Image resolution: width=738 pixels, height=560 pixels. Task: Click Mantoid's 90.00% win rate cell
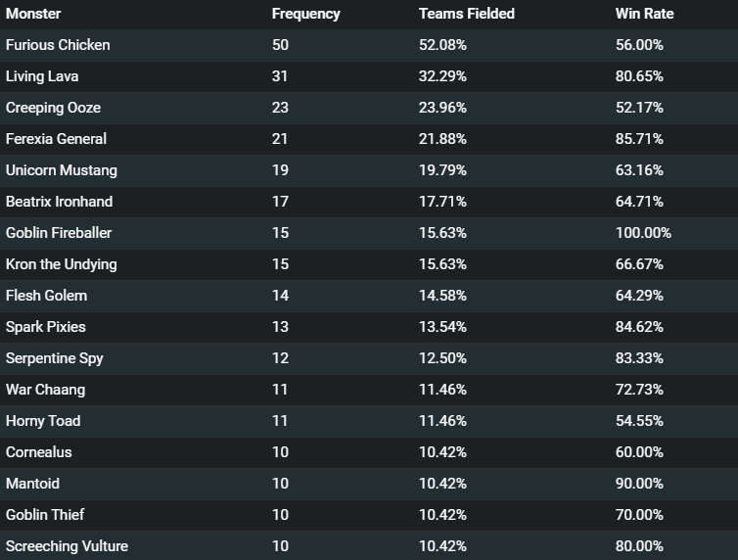click(x=639, y=484)
